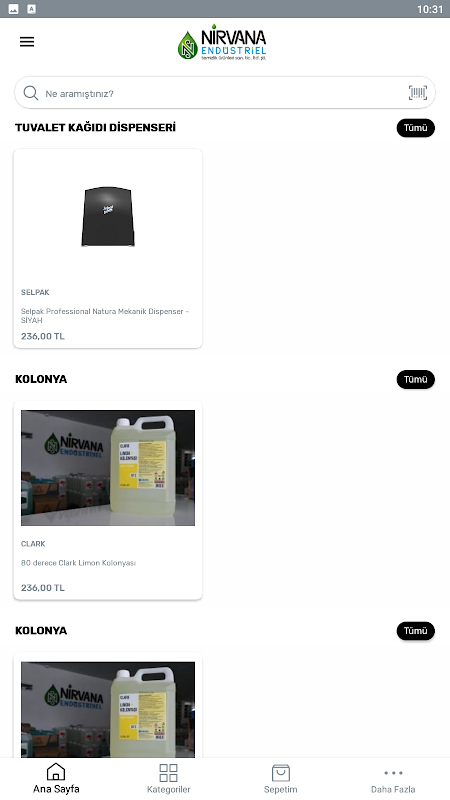The height and width of the screenshot is (800, 450).
Task: Select the 80 derece Clark Limon Kolonyası title
Action: tap(78, 563)
